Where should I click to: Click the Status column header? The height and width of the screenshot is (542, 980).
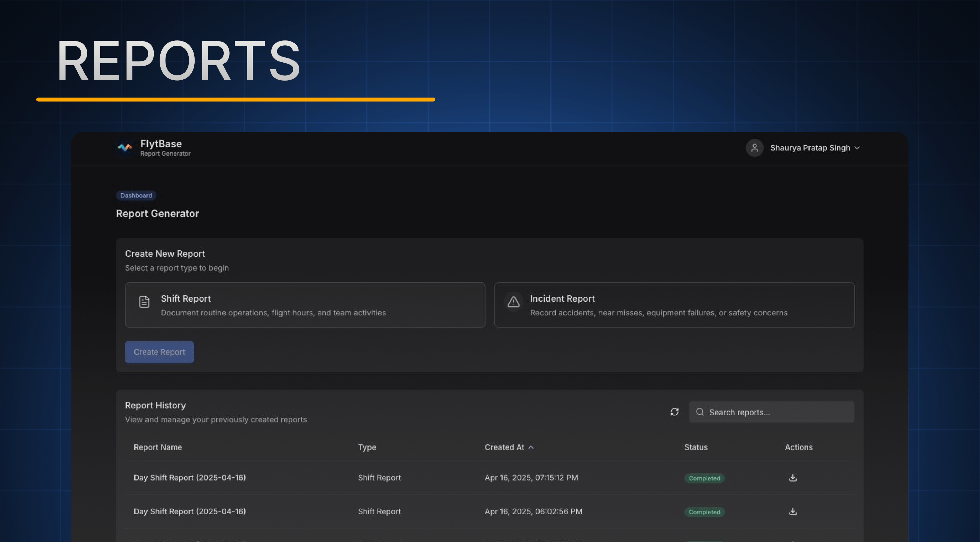tap(696, 447)
